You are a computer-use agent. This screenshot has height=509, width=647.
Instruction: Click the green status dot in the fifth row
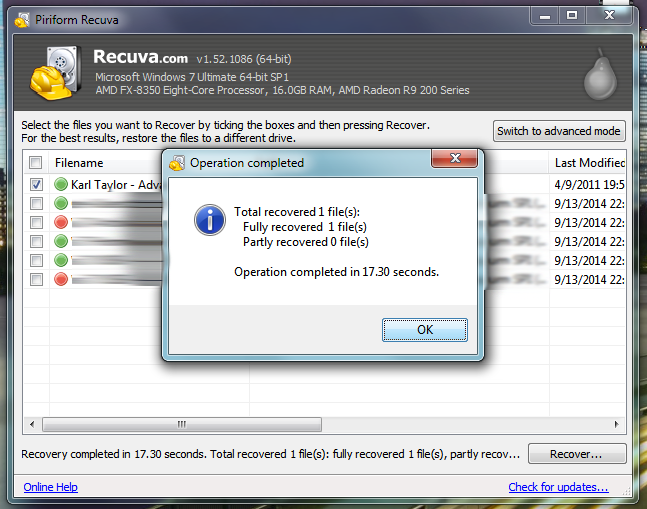tap(61, 260)
